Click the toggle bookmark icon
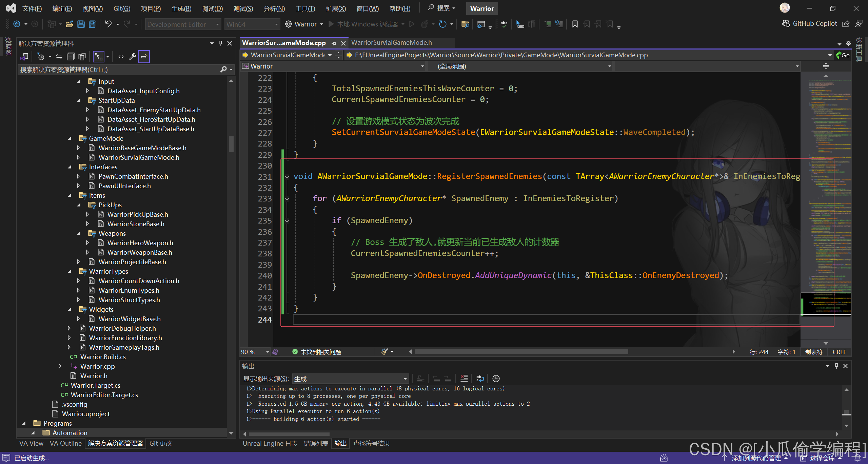Viewport: 868px width, 464px height. tap(575, 24)
